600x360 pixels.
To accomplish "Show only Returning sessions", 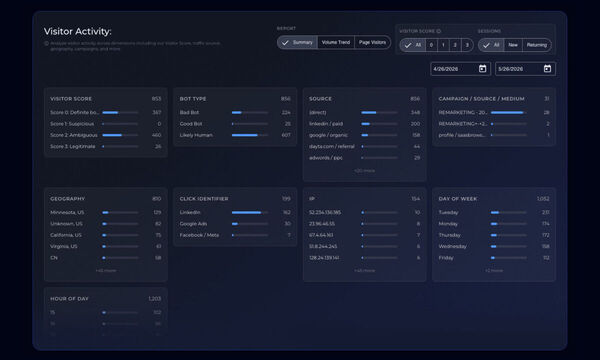I will [x=536, y=45].
